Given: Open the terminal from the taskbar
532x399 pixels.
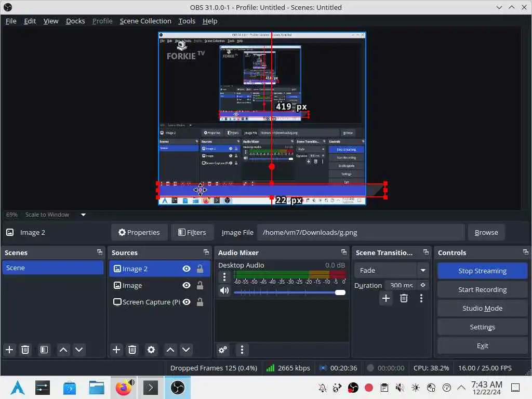Looking at the screenshot, I should point(151,388).
